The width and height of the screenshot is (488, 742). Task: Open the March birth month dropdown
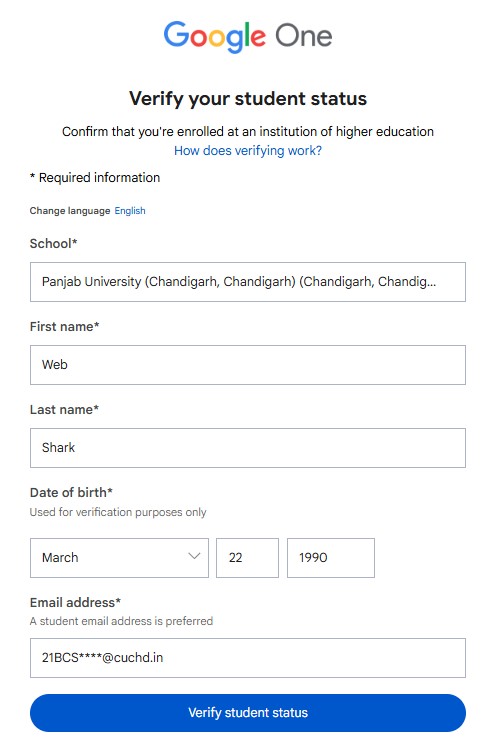click(x=119, y=557)
